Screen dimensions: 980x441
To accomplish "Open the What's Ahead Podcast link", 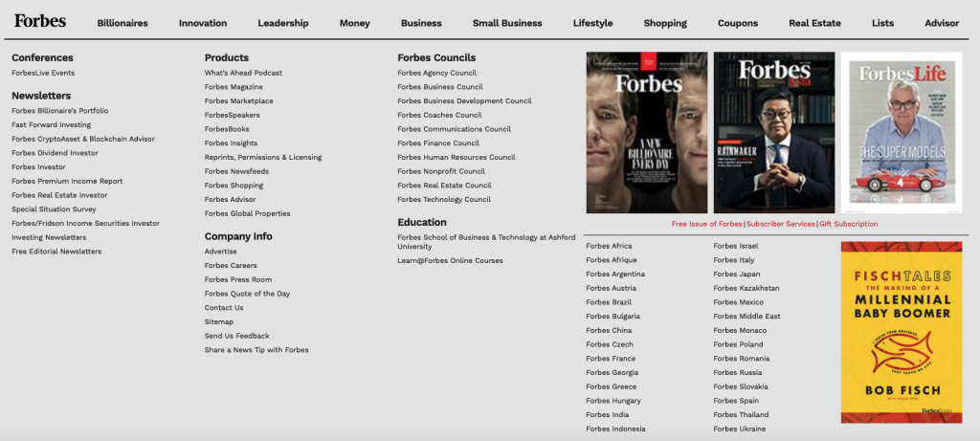I will click(243, 73).
